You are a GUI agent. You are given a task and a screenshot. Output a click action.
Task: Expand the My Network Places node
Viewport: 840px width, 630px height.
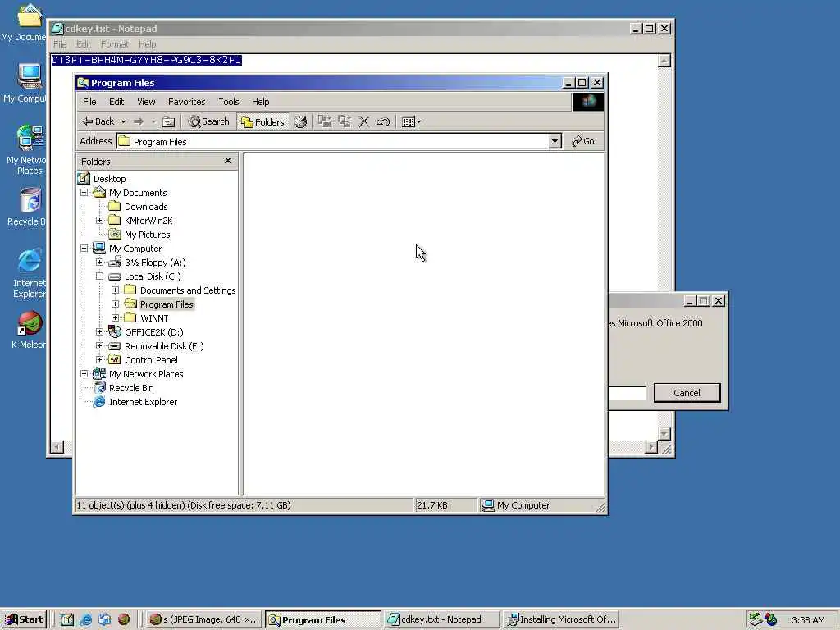tap(84, 373)
